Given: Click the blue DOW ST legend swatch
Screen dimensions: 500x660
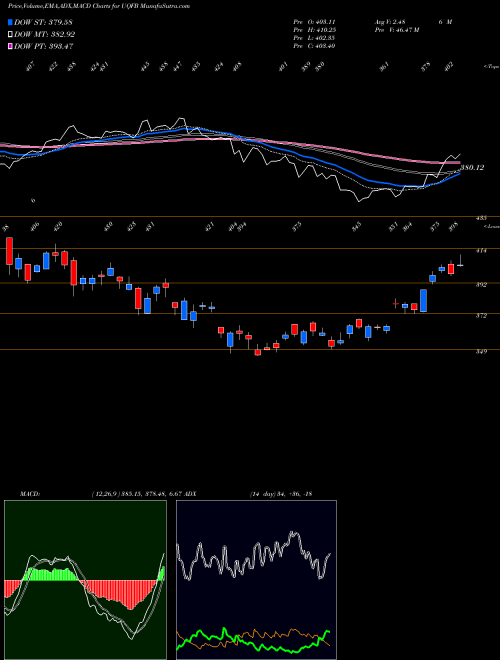Looking at the screenshot, I should click(11, 22).
